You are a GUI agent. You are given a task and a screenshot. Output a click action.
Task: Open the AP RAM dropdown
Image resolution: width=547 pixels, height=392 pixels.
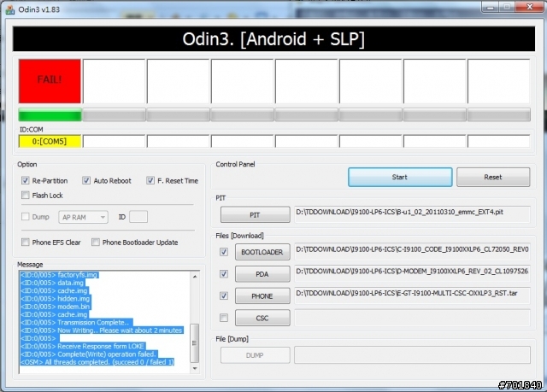click(84, 217)
